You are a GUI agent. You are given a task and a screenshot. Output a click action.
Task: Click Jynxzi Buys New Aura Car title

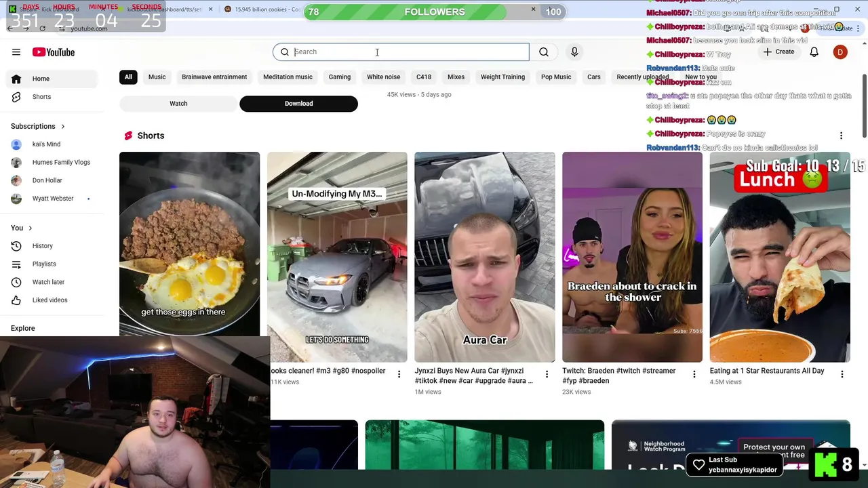coord(474,376)
